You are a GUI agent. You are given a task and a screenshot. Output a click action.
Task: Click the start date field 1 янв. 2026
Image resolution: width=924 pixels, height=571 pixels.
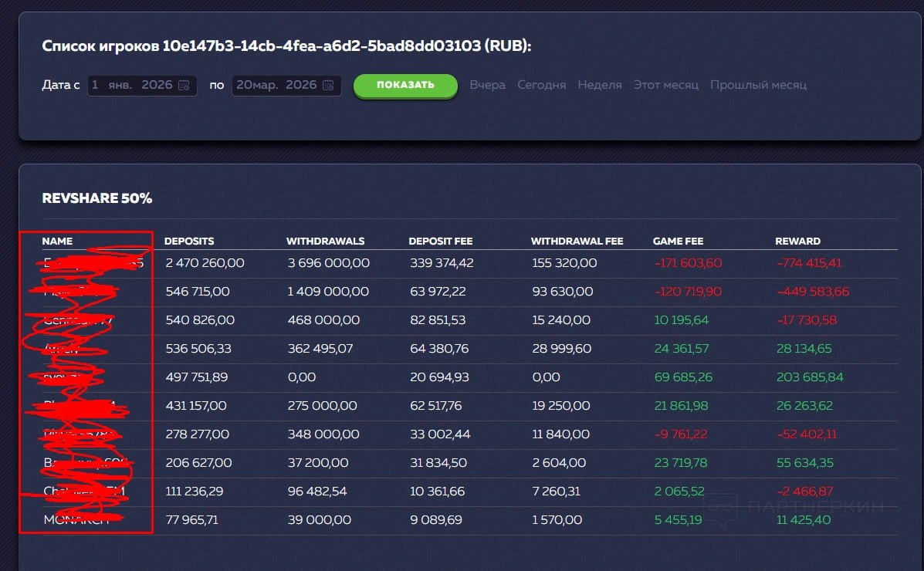click(x=142, y=86)
